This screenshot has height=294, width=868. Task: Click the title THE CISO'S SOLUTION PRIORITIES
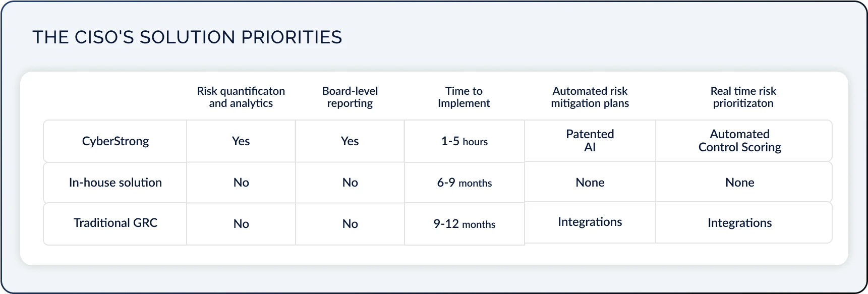[187, 37]
